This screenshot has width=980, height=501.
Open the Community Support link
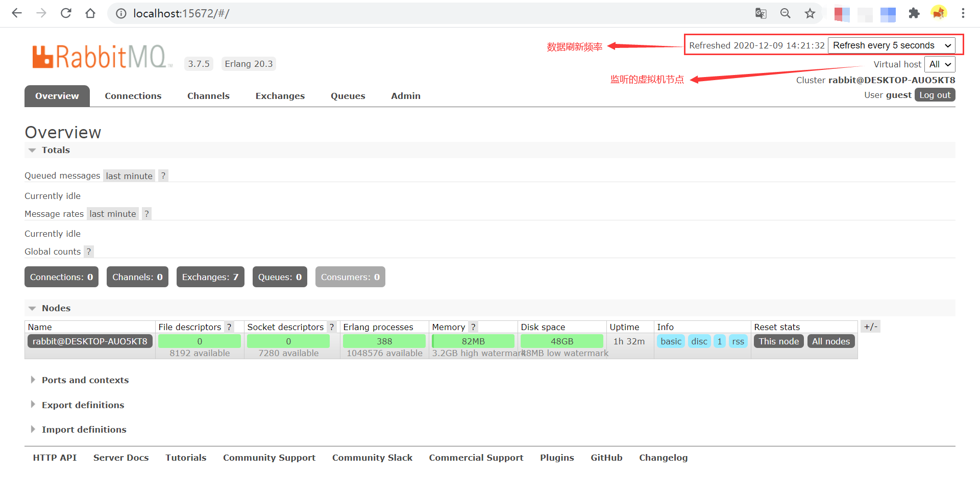tap(269, 458)
